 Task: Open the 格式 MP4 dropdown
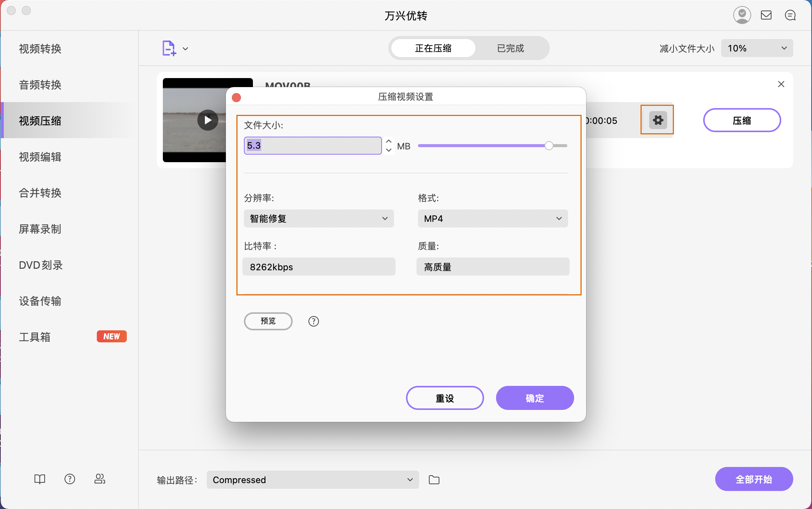coord(492,218)
